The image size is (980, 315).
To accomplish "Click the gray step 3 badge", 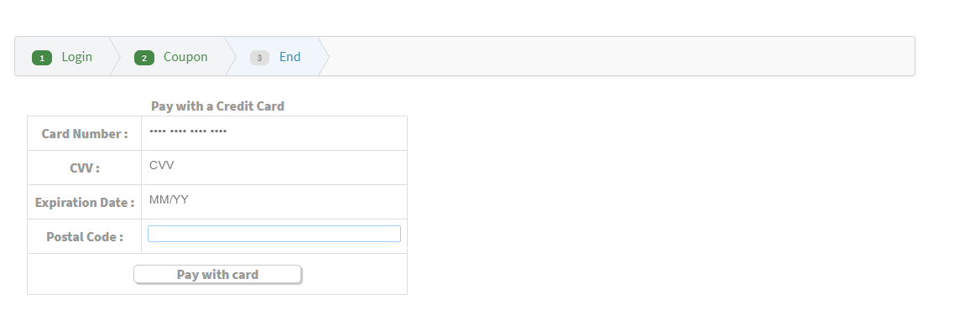I will (x=259, y=58).
